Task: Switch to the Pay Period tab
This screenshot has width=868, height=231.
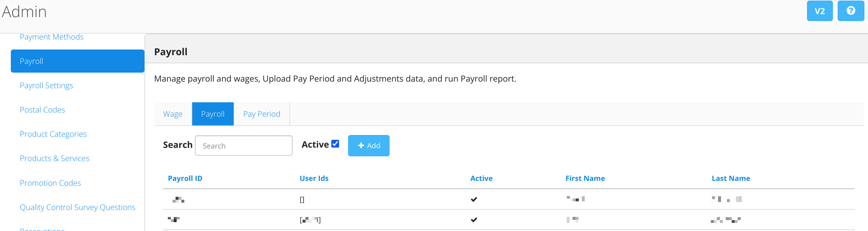Action: click(x=262, y=114)
